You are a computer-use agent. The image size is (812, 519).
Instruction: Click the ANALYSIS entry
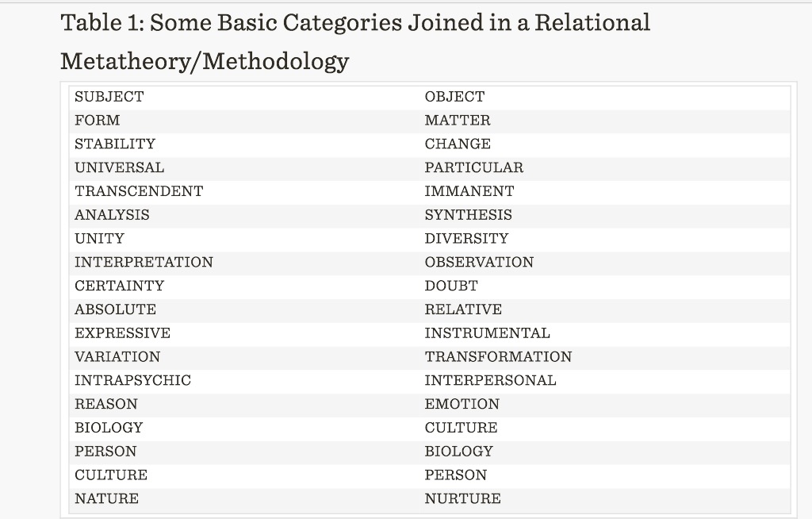pyautogui.click(x=112, y=215)
